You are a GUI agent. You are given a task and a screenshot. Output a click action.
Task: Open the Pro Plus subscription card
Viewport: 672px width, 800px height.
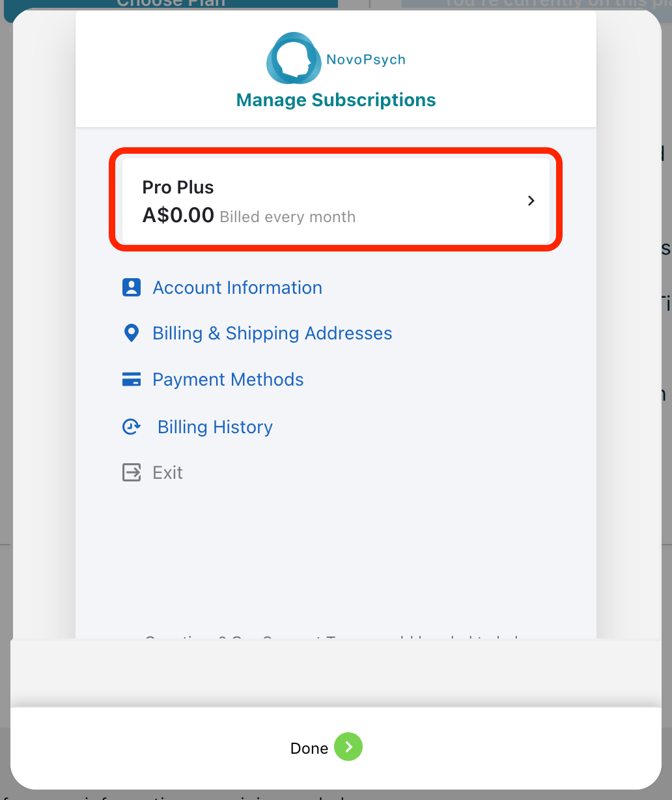click(x=335, y=201)
